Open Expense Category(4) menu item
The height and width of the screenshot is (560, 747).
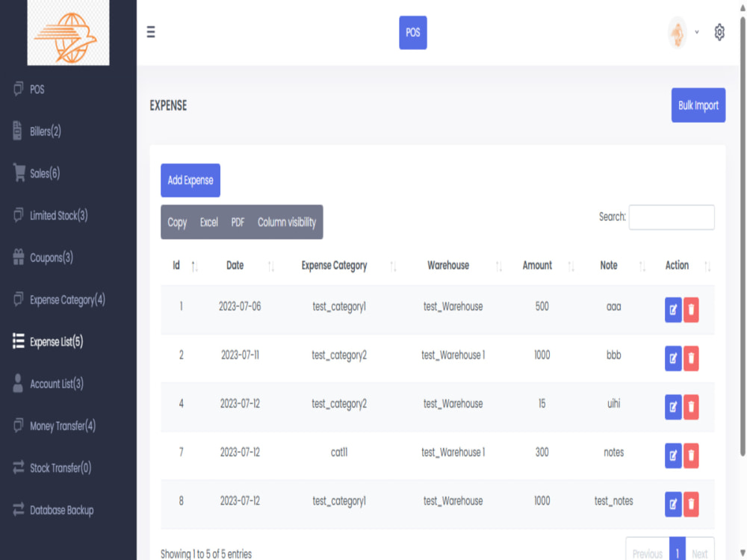pyautogui.click(x=67, y=299)
